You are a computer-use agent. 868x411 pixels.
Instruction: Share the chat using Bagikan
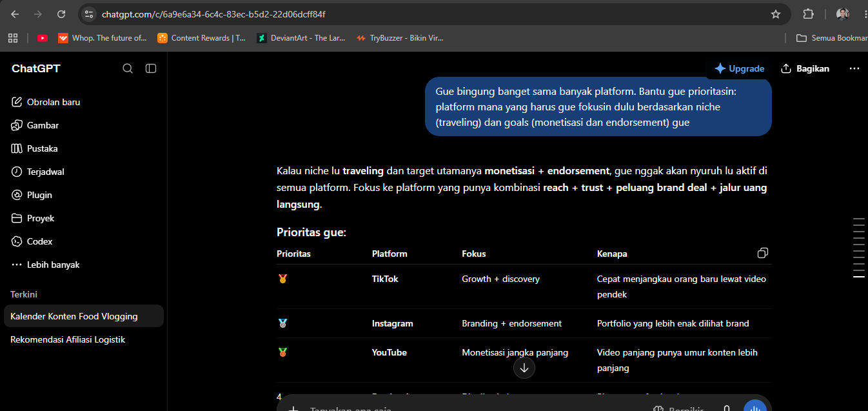(x=805, y=68)
